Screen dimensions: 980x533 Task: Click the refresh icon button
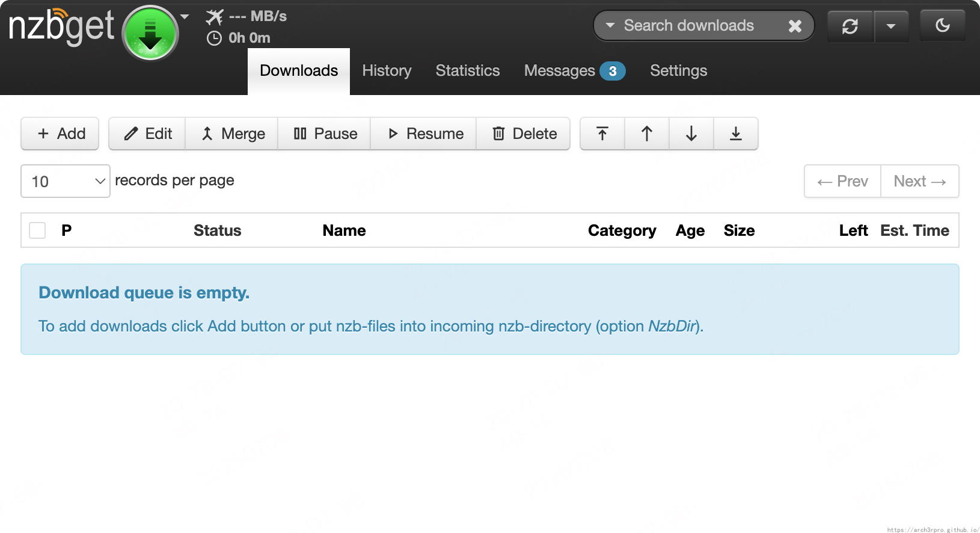coord(850,26)
